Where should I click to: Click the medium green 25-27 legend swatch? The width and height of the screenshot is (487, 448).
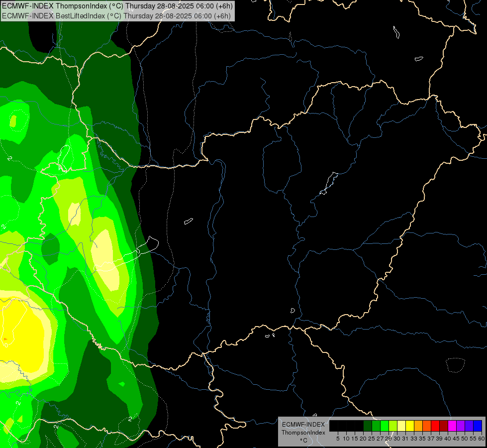pyautogui.click(x=376, y=426)
